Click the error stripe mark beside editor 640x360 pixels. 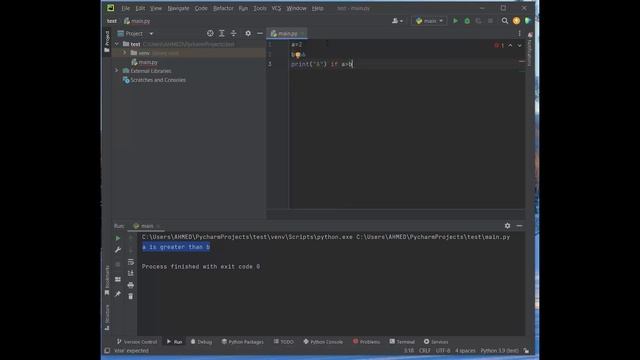coord(522,62)
